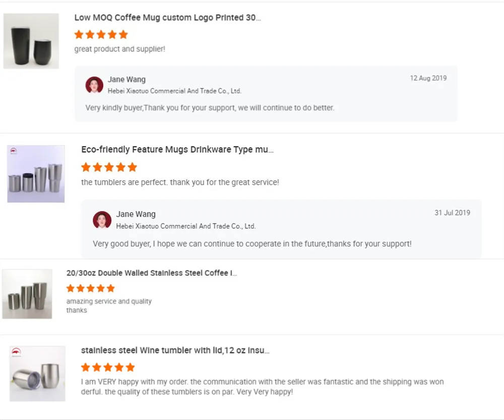The image size is (504, 420).
Task: Click Hebei Xiaotuo company name in the second reply
Action: coord(185,226)
